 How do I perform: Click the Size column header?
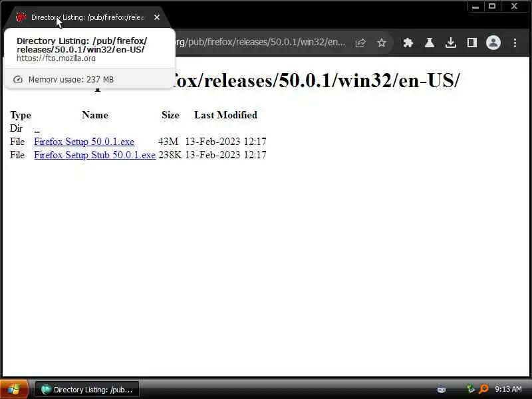coord(170,115)
